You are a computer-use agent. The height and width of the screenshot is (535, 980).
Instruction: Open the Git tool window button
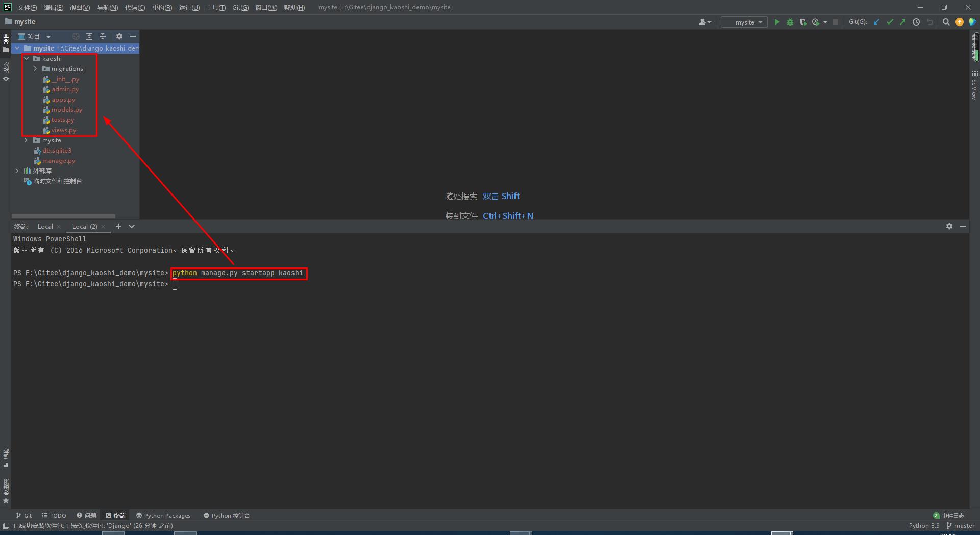coord(23,516)
